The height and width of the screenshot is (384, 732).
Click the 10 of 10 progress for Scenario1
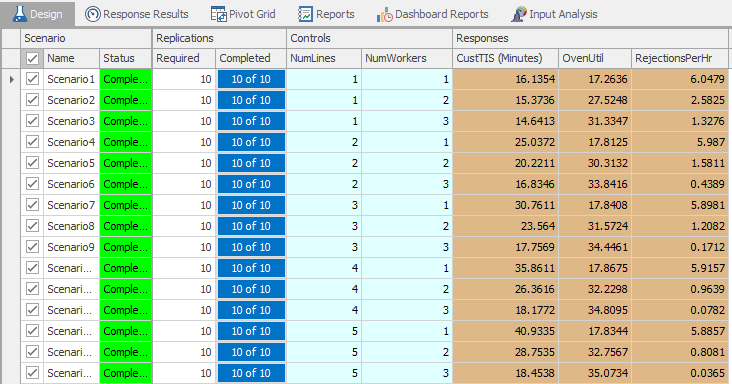coord(251,79)
